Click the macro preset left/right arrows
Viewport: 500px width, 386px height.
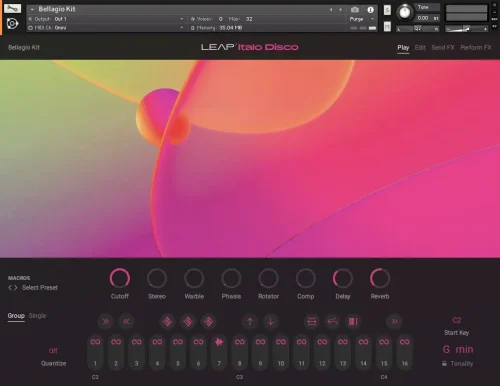13,288
